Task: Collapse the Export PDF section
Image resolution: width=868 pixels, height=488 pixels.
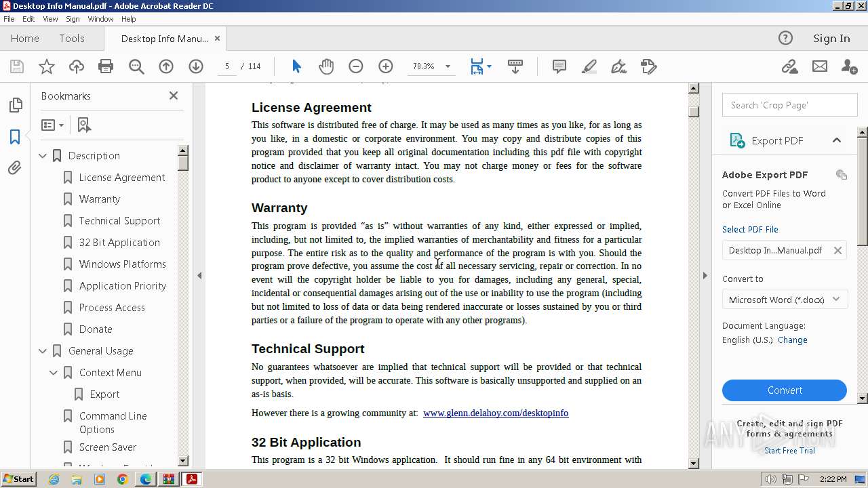Action: [837, 140]
